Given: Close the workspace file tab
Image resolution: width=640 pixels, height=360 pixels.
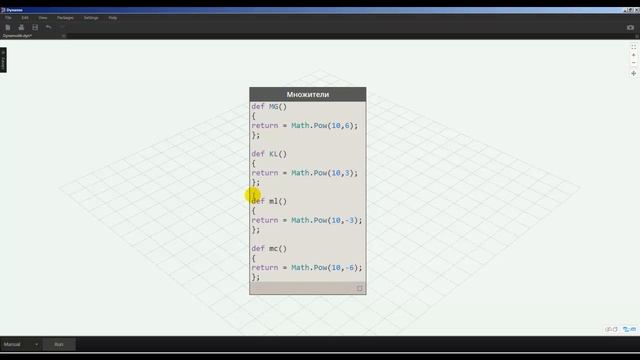Looking at the screenshot, I should click(64, 36).
